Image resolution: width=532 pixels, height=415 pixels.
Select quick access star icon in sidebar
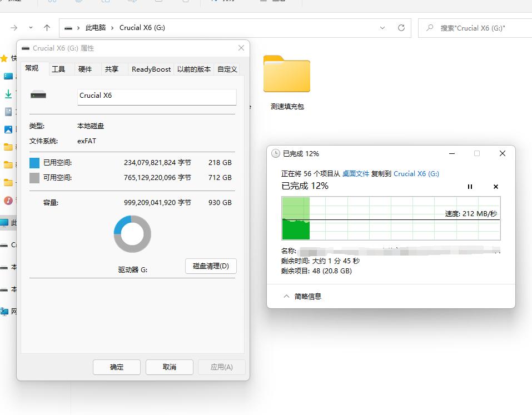point(4,58)
